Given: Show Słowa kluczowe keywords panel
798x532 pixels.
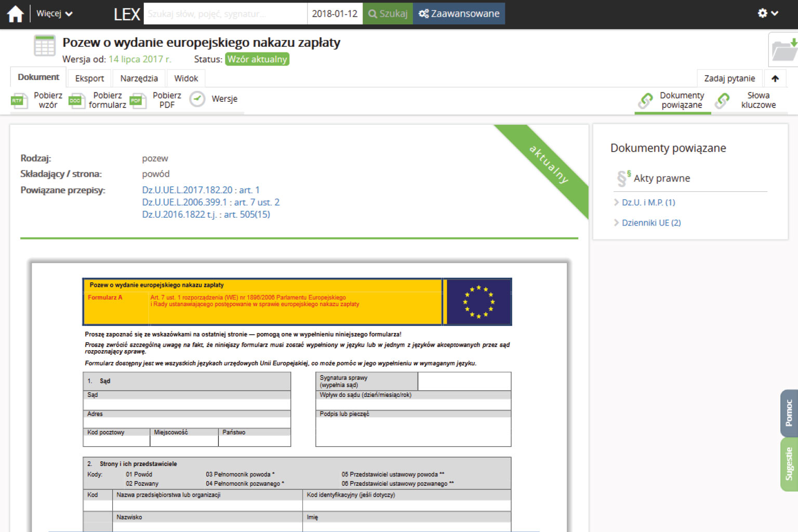Looking at the screenshot, I should pyautogui.click(x=722, y=100).
